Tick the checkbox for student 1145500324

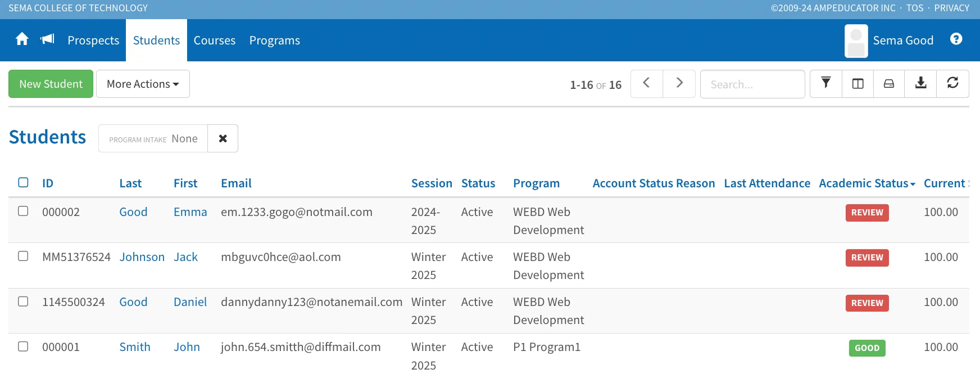[23, 301]
